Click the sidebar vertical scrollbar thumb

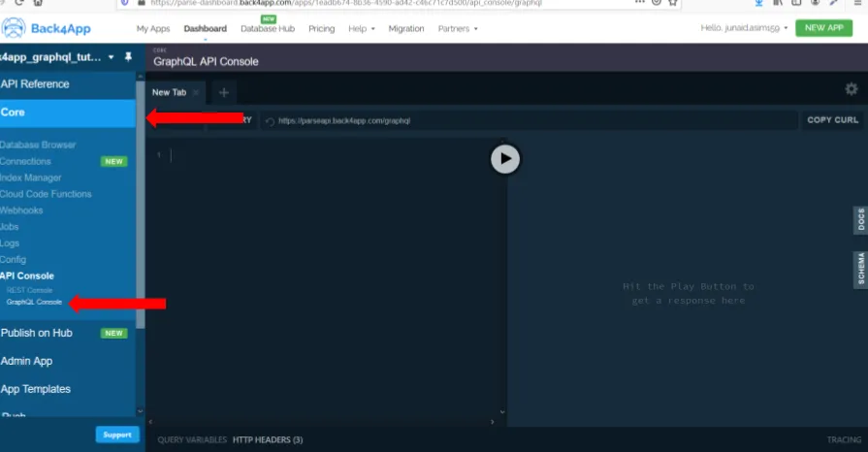140,205
